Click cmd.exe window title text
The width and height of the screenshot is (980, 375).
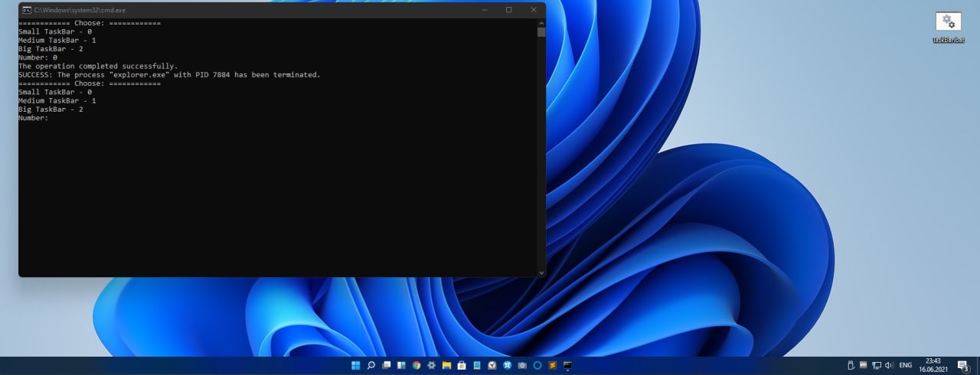click(x=80, y=10)
